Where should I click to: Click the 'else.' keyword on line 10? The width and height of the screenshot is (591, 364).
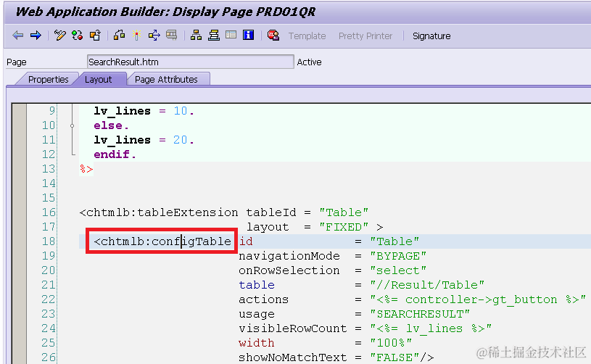[111, 125]
